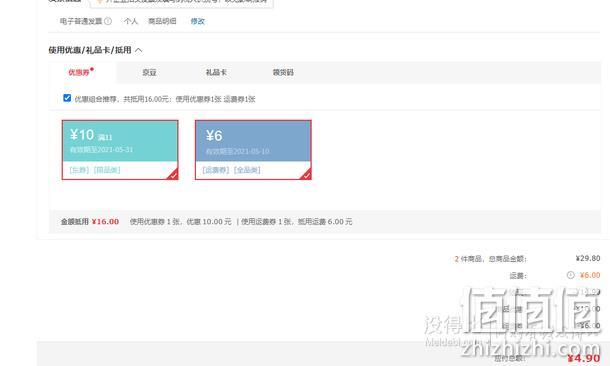Select the 领货码 tab
Screen dimensions: 610x366
283,72
